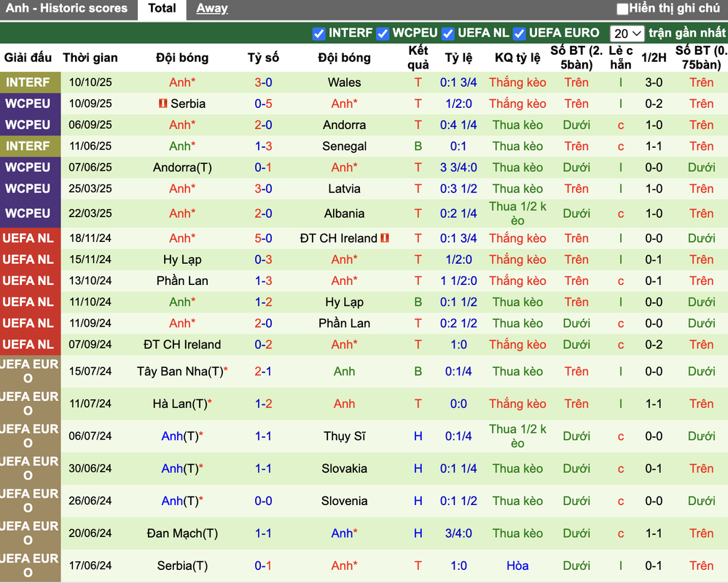
Task: Open the 5-0 score against ĐT CH Ireland
Action: click(263, 238)
